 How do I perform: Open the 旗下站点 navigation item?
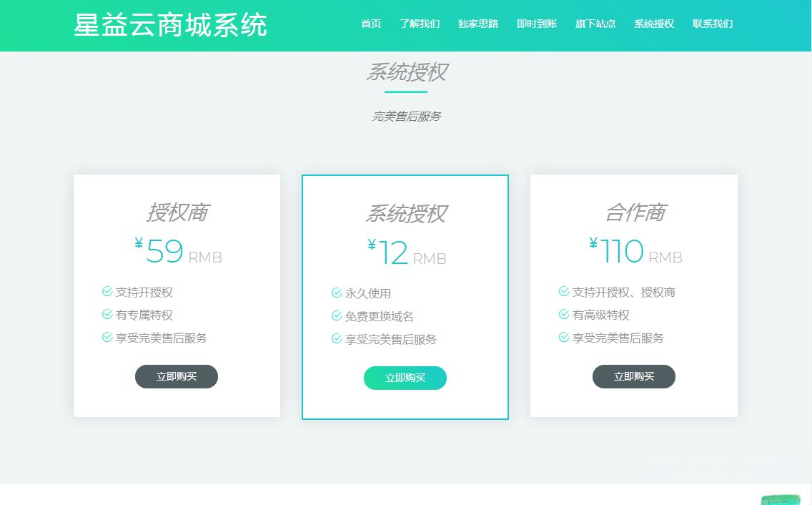pos(595,24)
